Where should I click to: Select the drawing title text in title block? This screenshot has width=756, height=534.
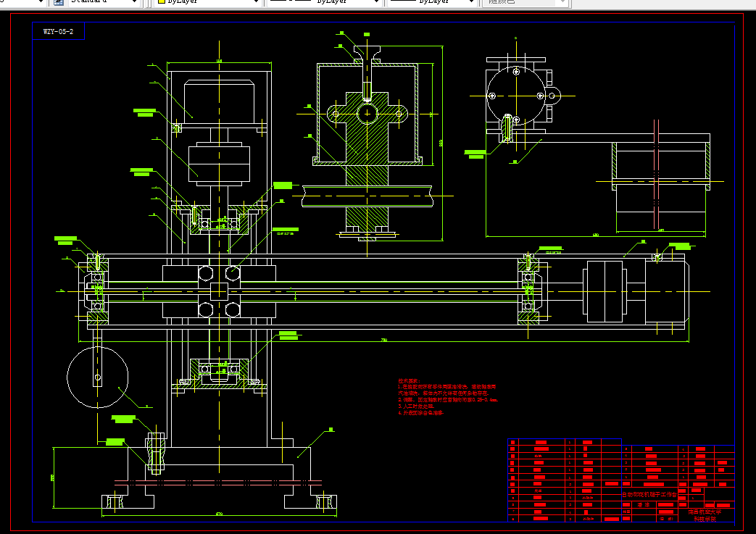click(649, 494)
